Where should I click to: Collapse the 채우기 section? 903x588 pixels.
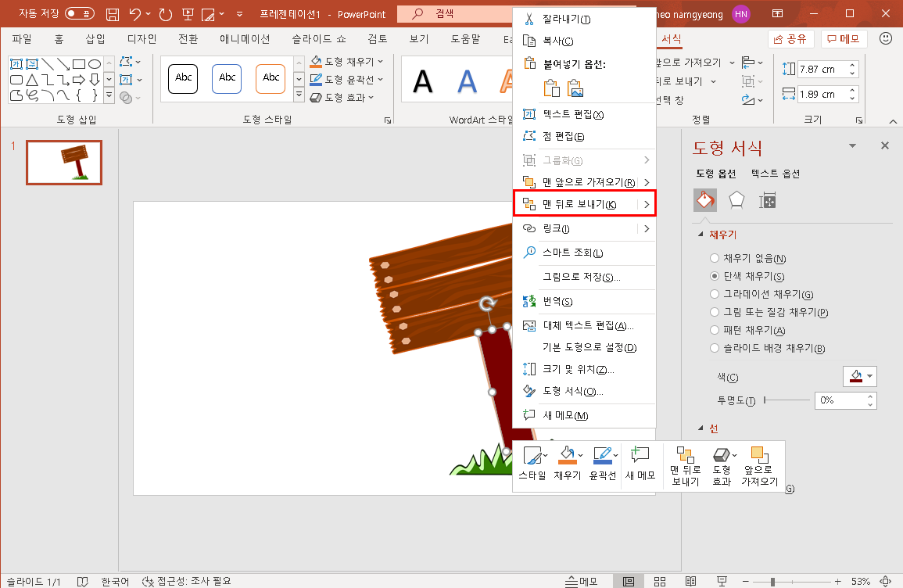(701, 235)
